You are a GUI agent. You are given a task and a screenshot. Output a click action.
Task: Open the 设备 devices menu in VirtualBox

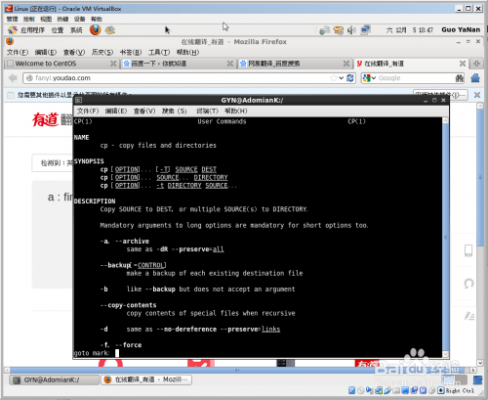pyautogui.click(x=80, y=19)
